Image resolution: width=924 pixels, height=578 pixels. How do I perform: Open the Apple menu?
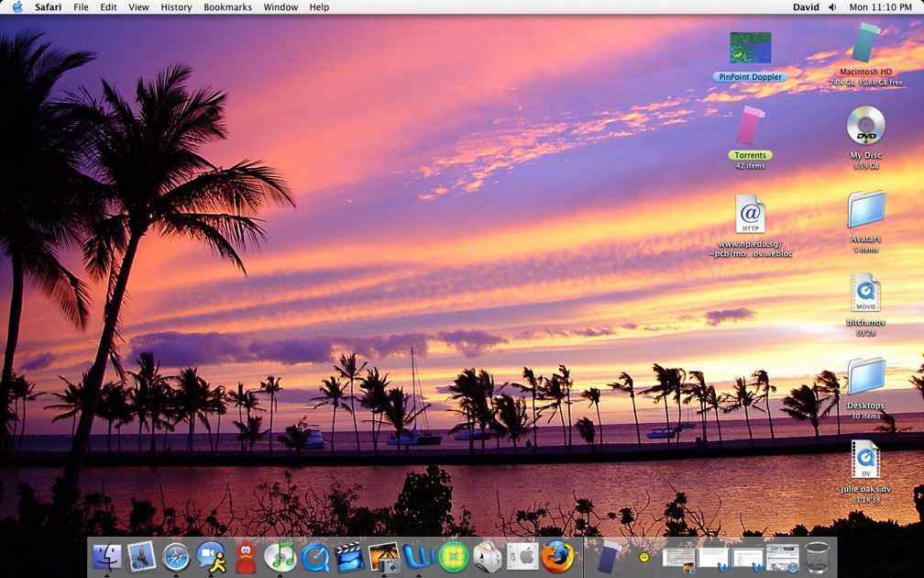[17, 7]
